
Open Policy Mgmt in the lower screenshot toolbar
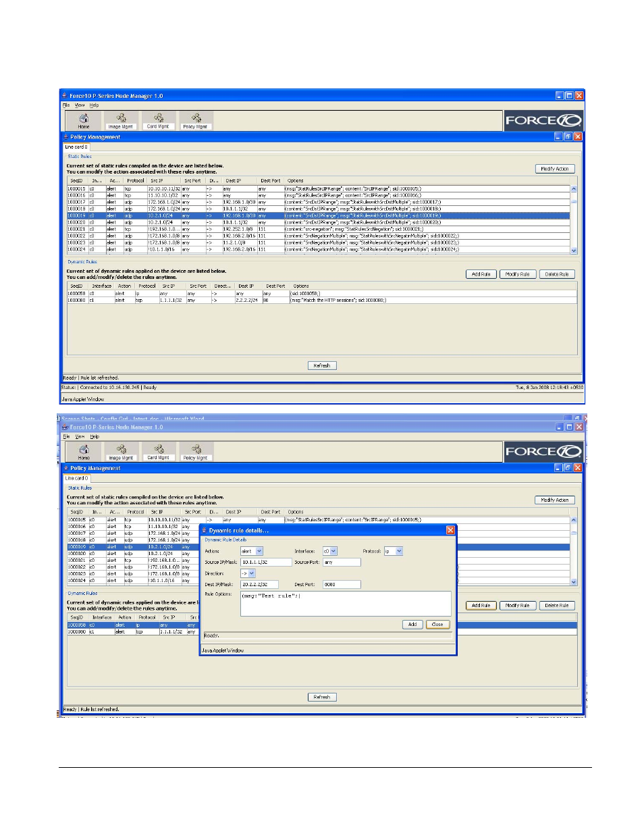196,452
